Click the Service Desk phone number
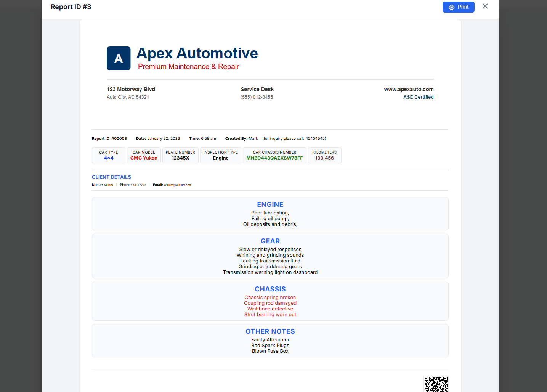Screen dimensions: 547x392 pos(257,97)
